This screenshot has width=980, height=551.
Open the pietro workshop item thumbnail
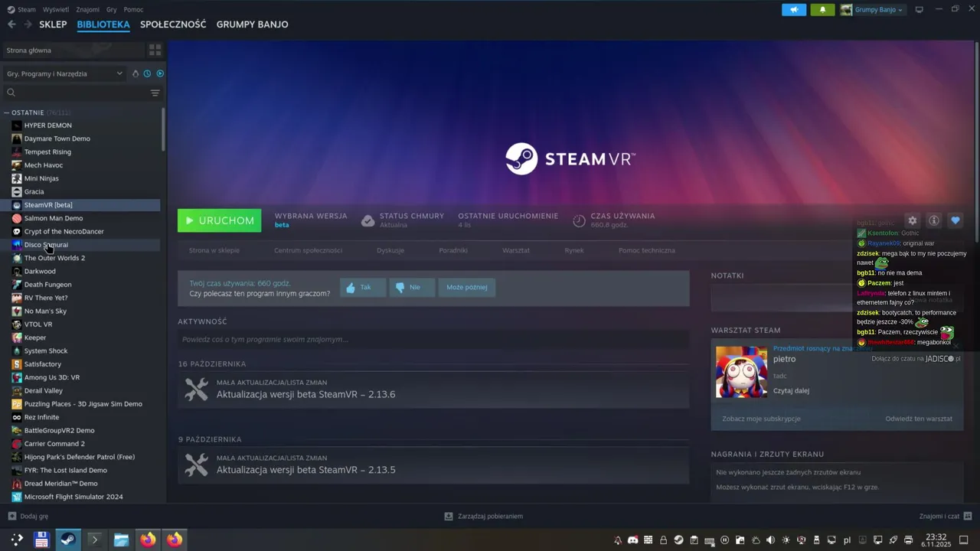(741, 372)
